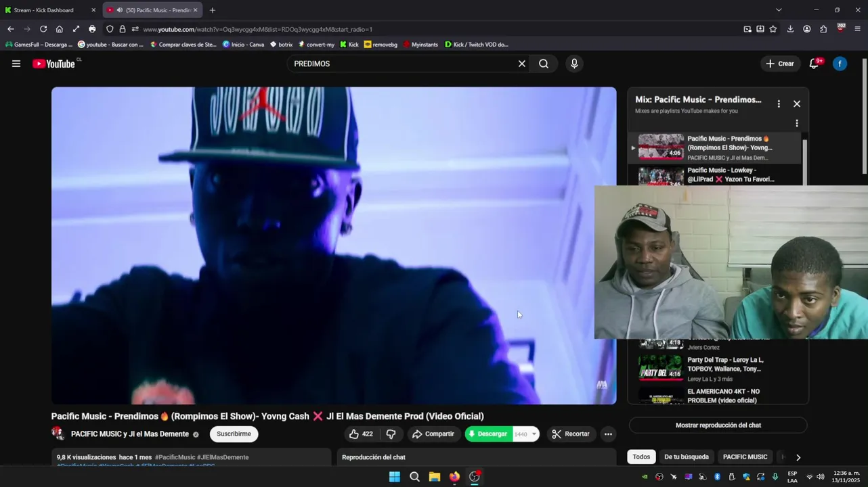Select the De tu búsqueda chip
Image resolution: width=868 pixels, height=487 pixels.
click(687, 457)
